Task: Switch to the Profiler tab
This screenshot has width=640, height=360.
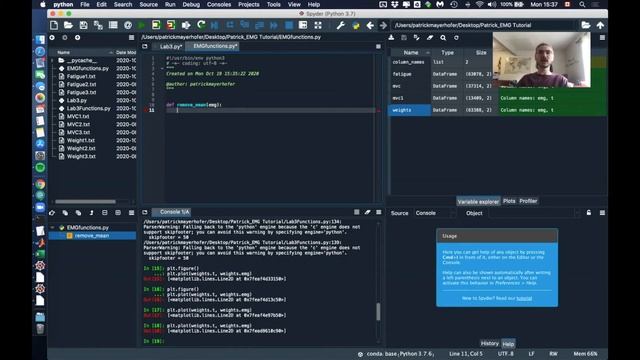Action: pyautogui.click(x=528, y=201)
